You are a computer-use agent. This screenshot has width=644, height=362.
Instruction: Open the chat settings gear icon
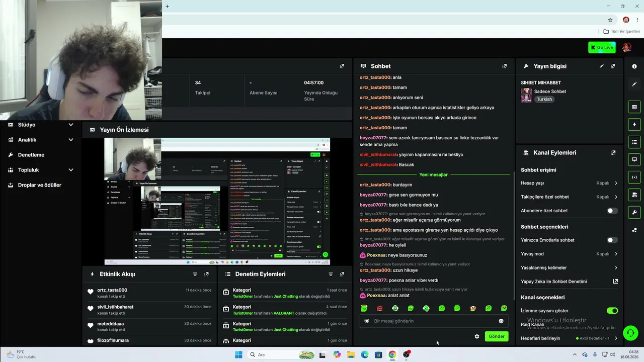[x=477, y=336]
